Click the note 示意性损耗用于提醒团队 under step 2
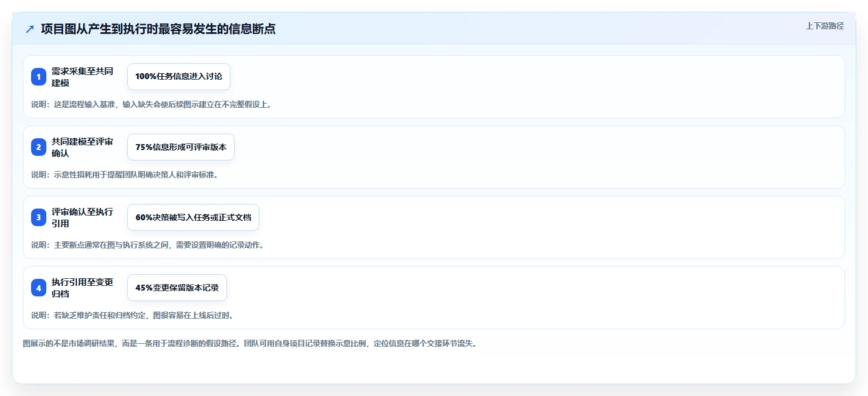Image resolution: width=868 pixels, height=396 pixels. pyautogui.click(x=126, y=175)
